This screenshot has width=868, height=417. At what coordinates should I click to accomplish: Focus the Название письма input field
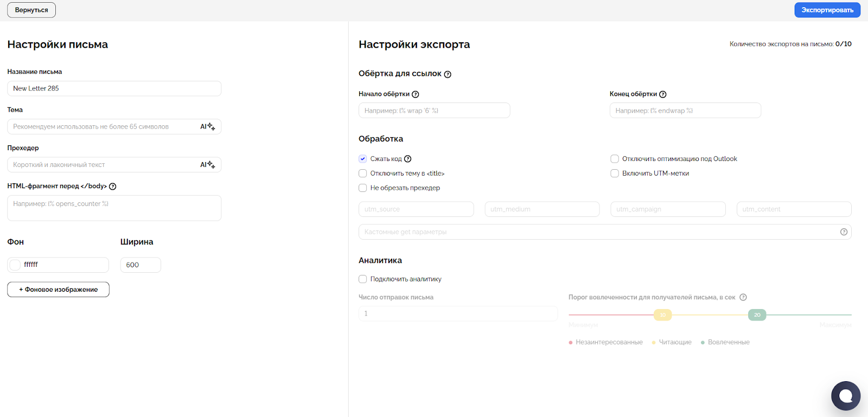click(x=114, y=88)
